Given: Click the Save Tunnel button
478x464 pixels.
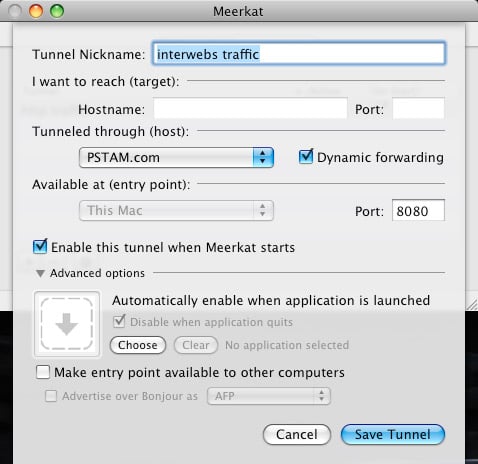Looking at the screenshot, I should [393, 434].
